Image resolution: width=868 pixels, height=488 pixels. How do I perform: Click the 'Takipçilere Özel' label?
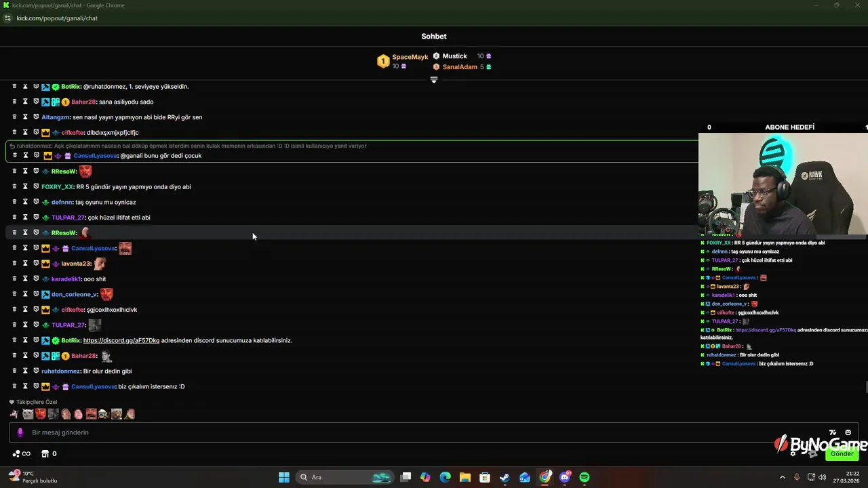(x=37, y=402)
